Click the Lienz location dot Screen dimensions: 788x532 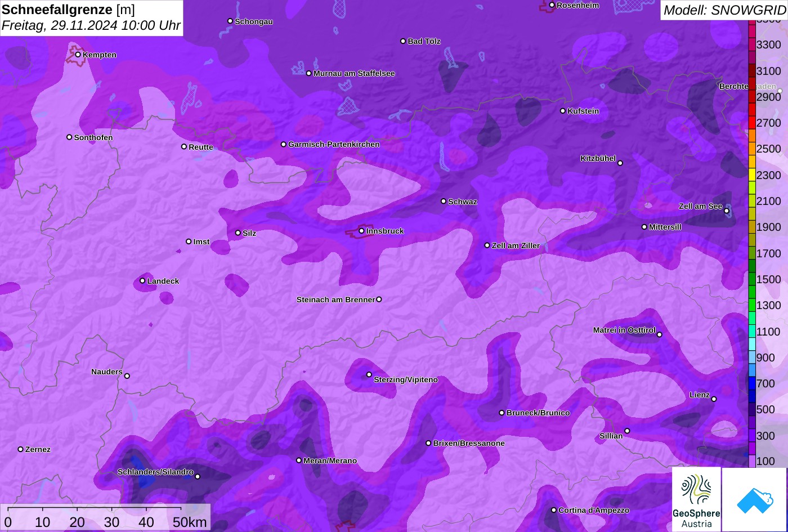pyautogui.click(x=714, y=399)
